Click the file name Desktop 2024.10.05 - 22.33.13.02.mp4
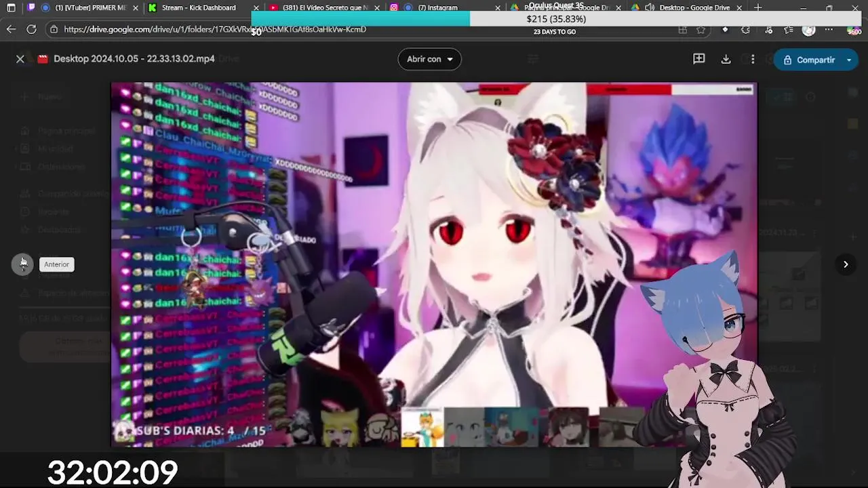 click(134, 59)
